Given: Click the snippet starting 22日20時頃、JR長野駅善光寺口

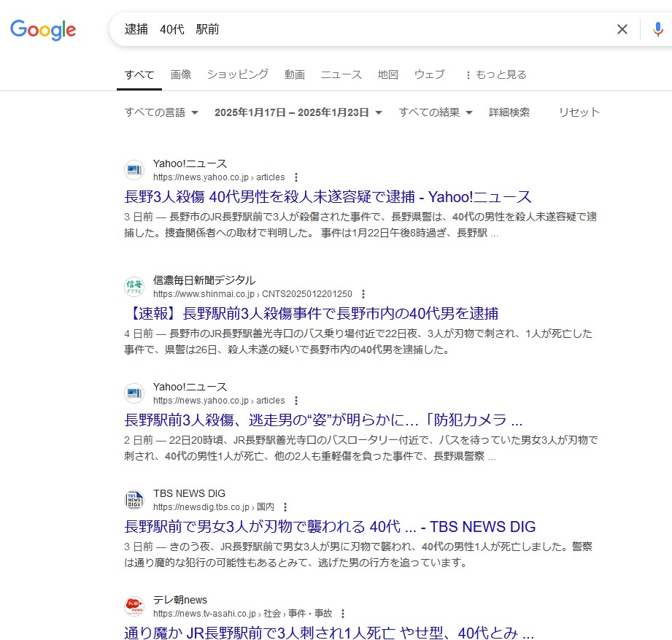Looking at the screenshot, I should coord(361,448).
